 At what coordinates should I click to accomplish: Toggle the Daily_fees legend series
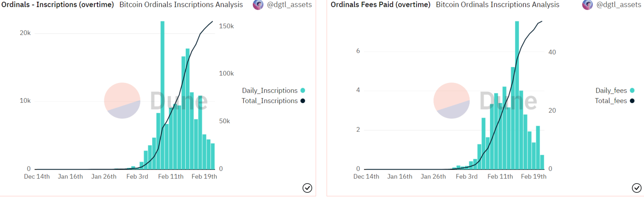tap(611, 91)
